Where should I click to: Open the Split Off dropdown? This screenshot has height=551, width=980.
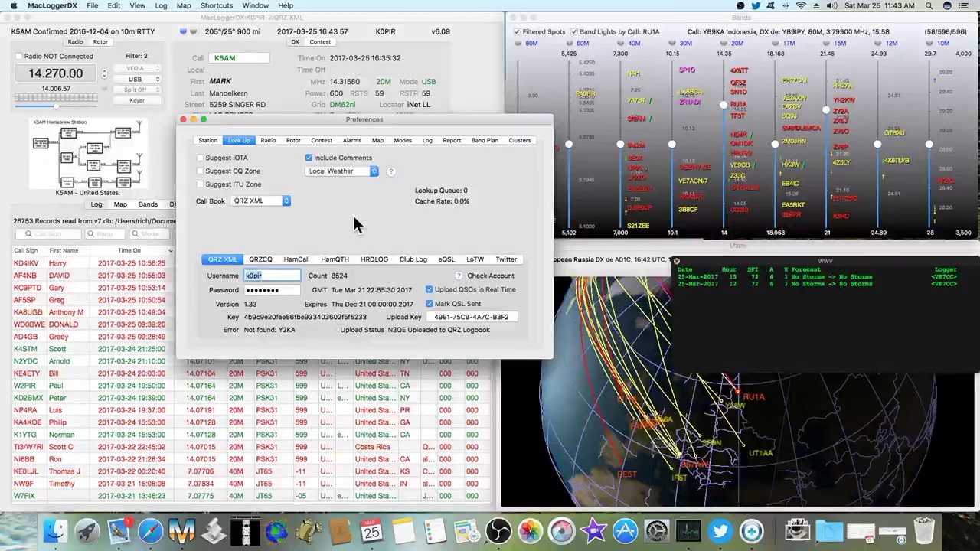click(x=136, y=90)
